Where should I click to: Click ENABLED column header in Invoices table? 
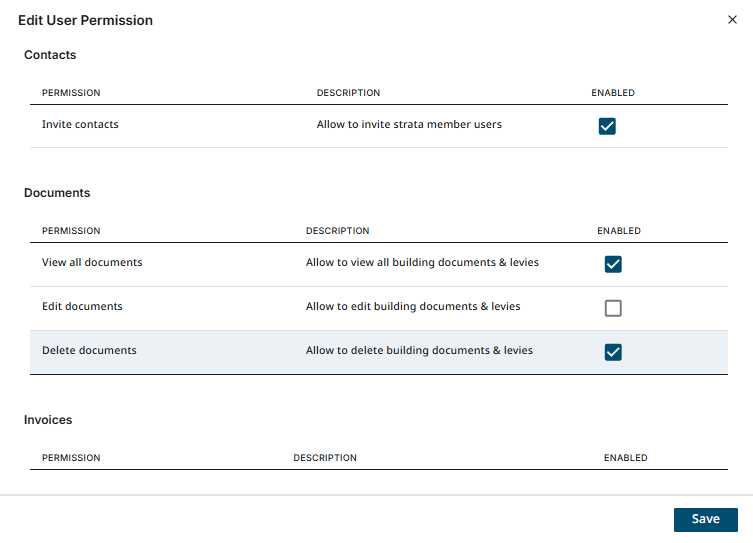point(625,458)
